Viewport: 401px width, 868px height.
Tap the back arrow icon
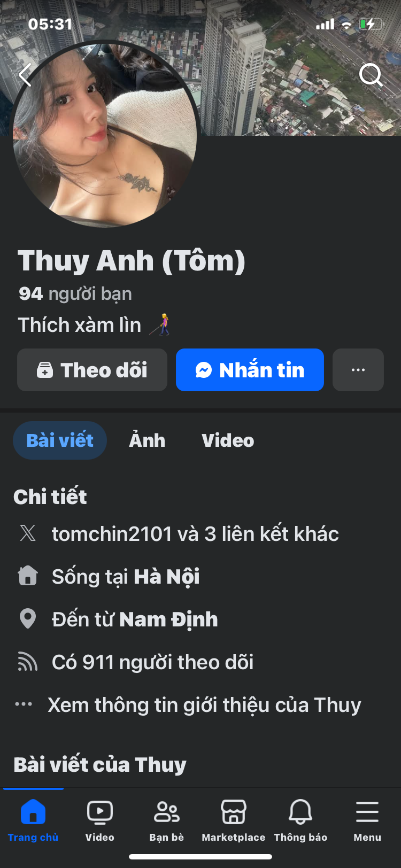25,75
